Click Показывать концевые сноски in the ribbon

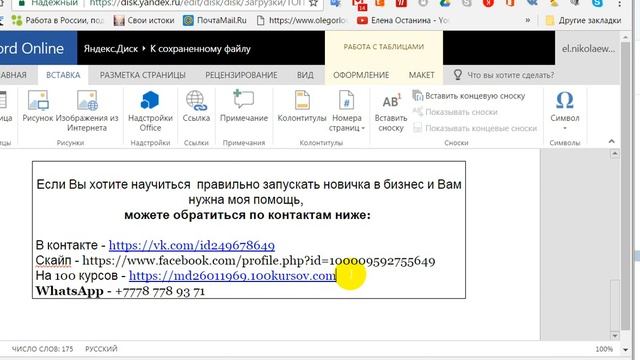[475, 128]
